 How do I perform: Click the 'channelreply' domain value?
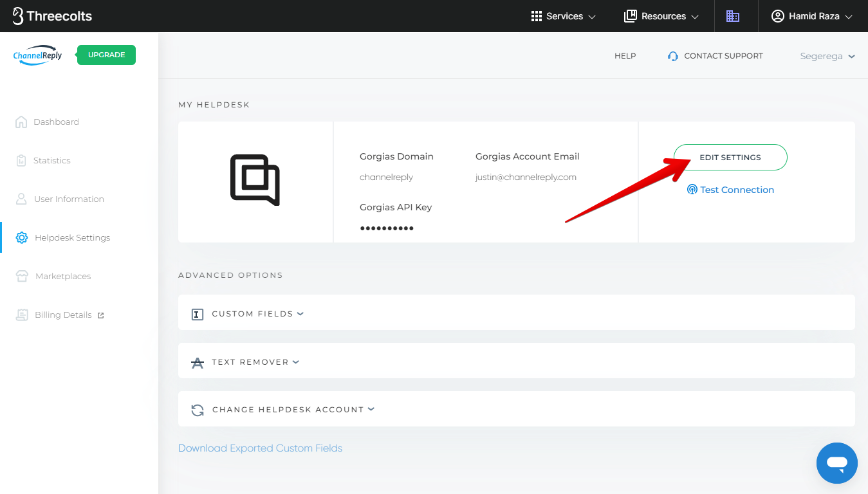click(x=386, y=177)
